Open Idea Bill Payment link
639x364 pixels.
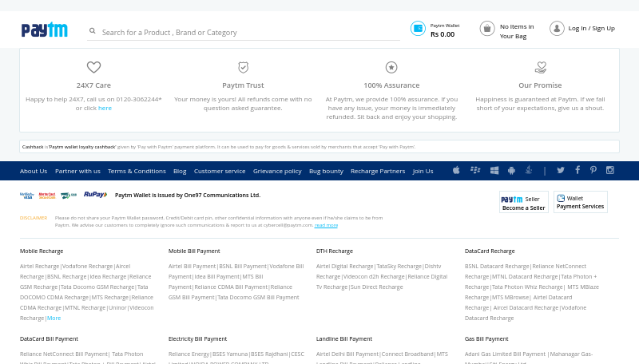tap(216, 277)
